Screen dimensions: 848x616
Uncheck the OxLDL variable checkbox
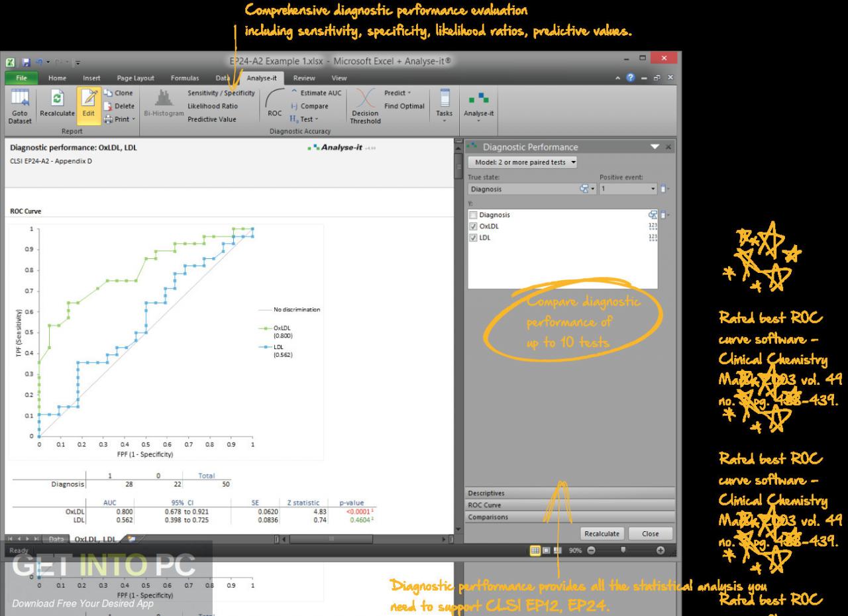(472, 227)
